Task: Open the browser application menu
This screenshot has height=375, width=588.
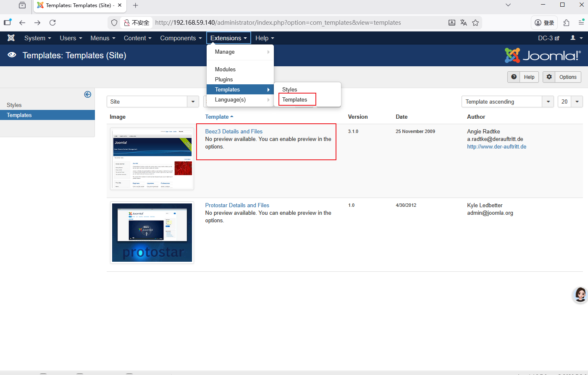Action: [581, 23]
